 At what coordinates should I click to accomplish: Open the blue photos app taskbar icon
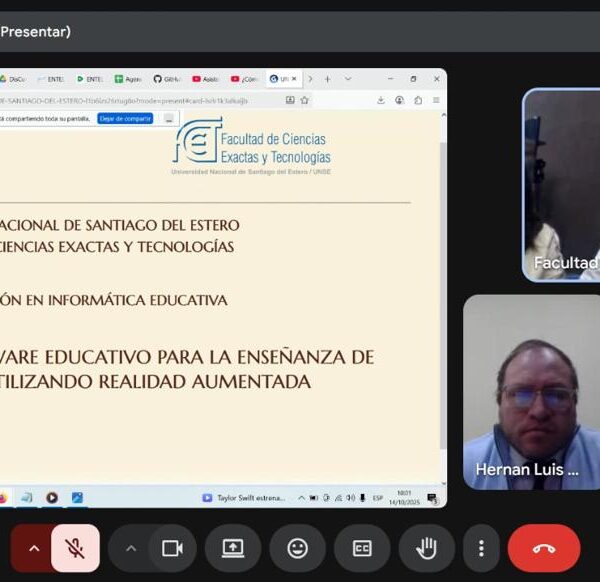[77, 497]
